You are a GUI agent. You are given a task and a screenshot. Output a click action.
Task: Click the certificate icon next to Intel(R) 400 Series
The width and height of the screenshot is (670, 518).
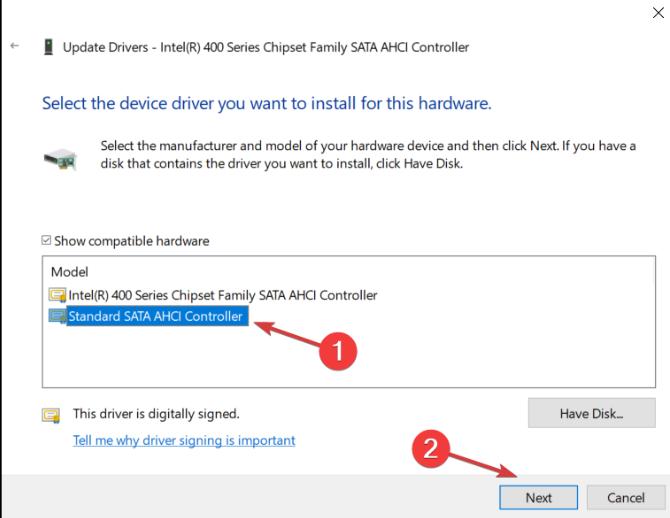57,295
